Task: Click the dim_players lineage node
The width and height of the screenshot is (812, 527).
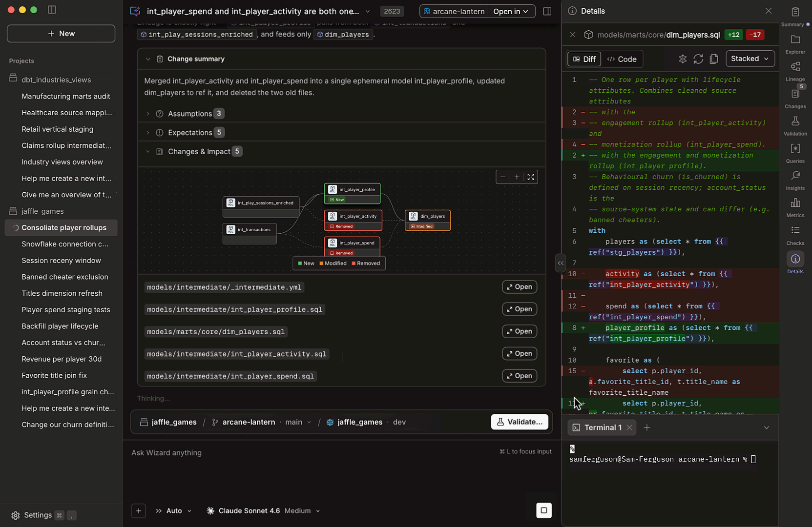Action: click(428, 221)
